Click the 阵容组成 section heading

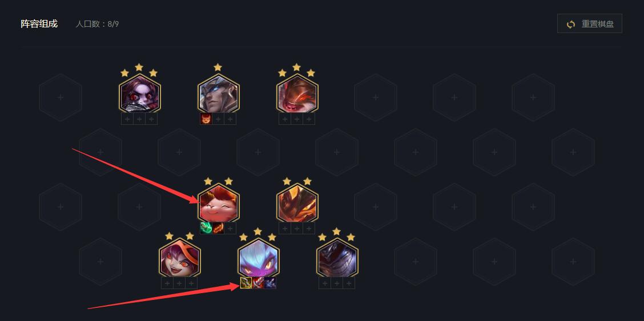tap(39, 24)
